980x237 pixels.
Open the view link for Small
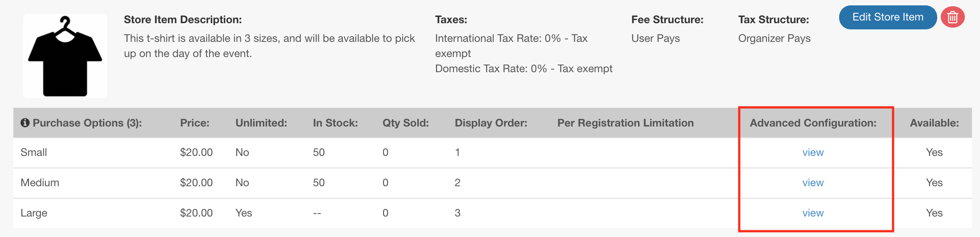click(813, 152)
